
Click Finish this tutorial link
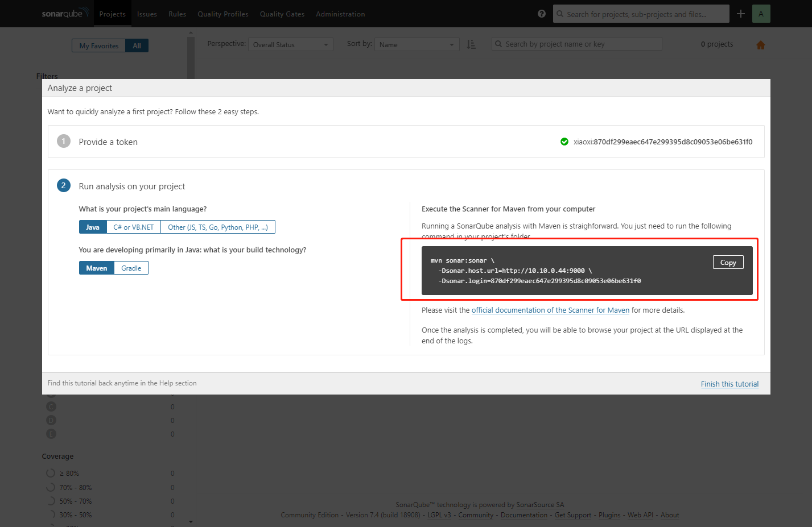point(729,384)
